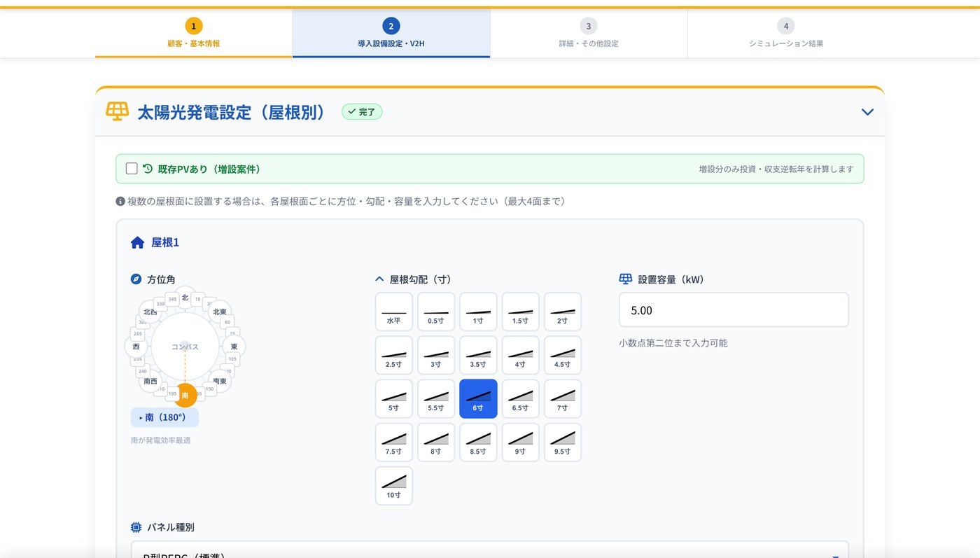Select the 9.5寸 roof pitch tile

pos(562,442)
